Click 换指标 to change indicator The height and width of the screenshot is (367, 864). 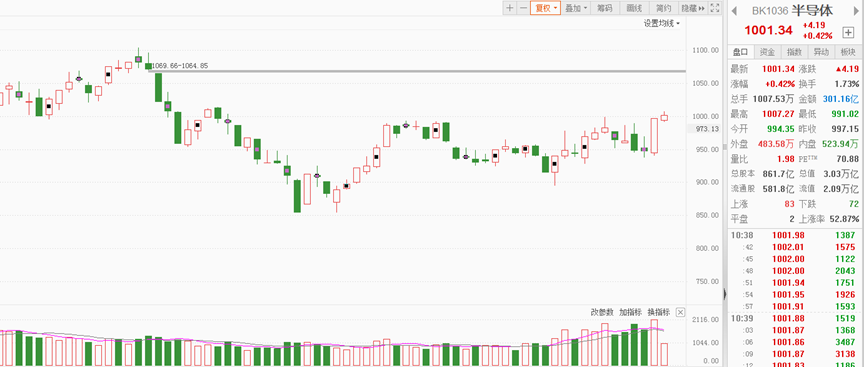coord(658,312)
